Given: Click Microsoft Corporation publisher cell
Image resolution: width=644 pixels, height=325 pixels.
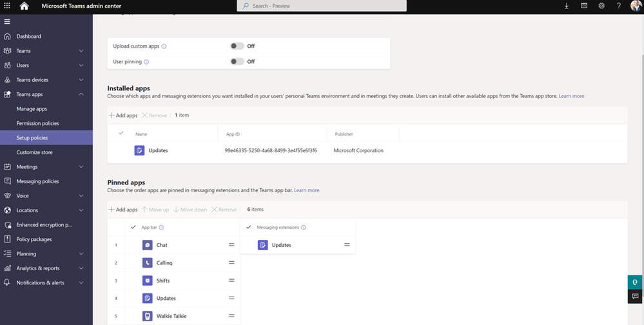Looking at the screenshot, I should [x=358, y=150].
